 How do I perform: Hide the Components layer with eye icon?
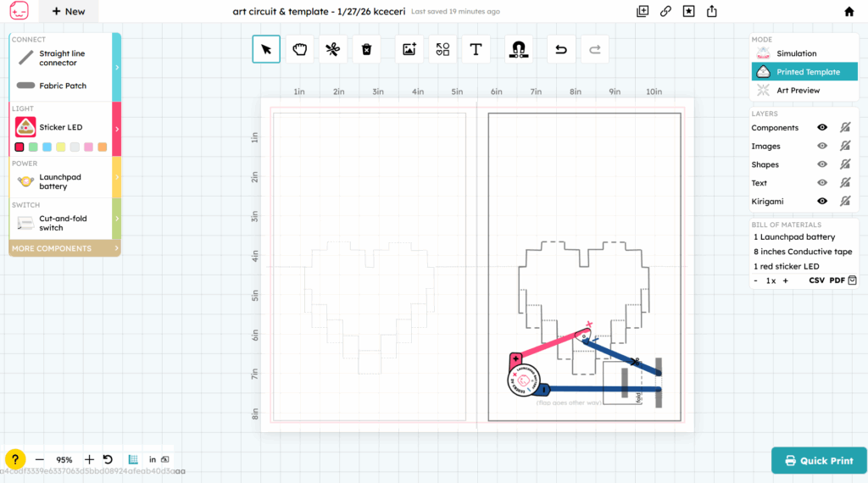[x=821, y=128]
